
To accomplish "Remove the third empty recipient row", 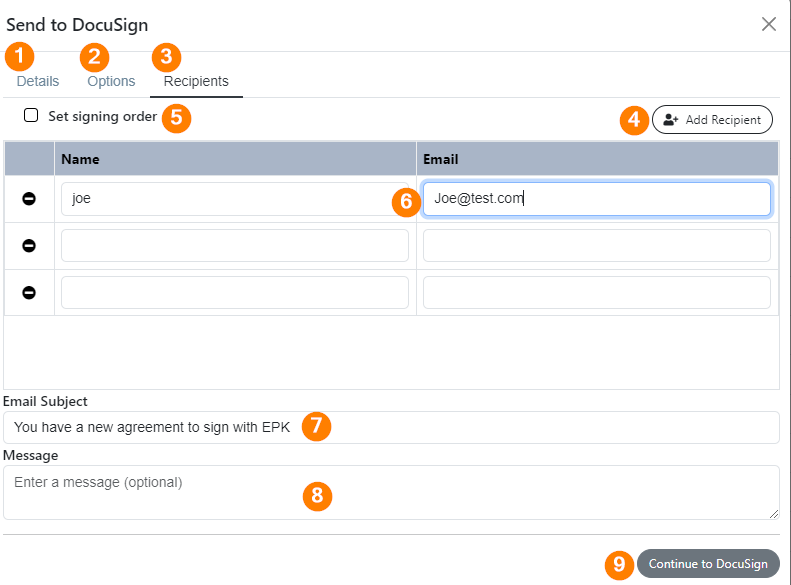I will point(29,292).
